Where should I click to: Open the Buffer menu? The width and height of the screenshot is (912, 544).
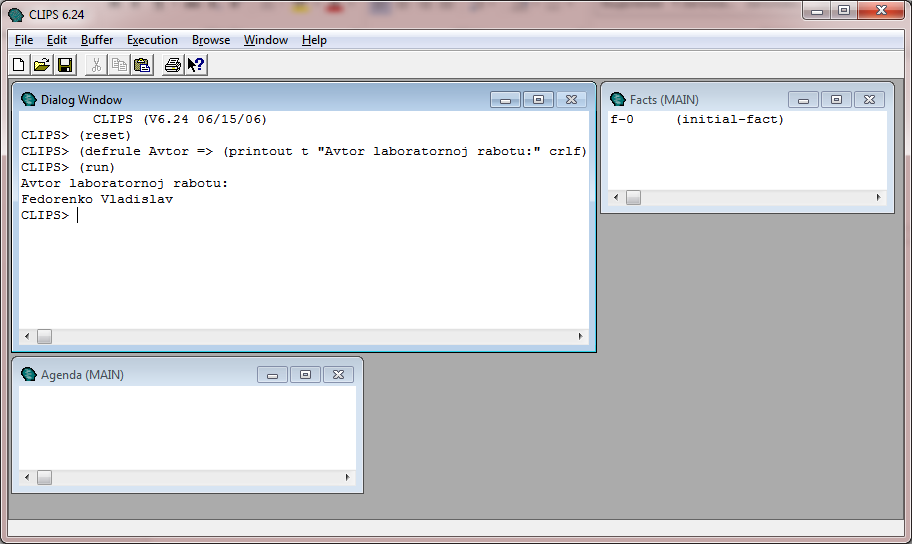(x=97, y=40)
